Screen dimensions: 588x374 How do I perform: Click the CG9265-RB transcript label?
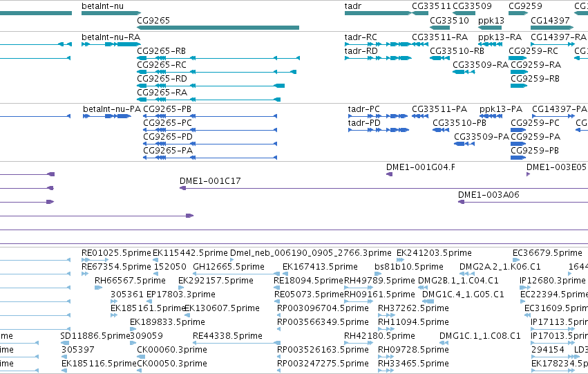[x=161, y=51]
